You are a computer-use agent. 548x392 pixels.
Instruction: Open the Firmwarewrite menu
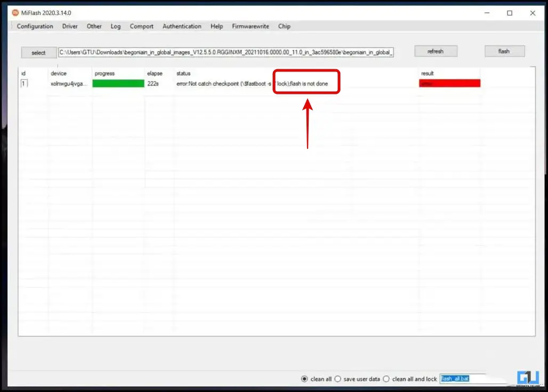[x=250, y=26]
